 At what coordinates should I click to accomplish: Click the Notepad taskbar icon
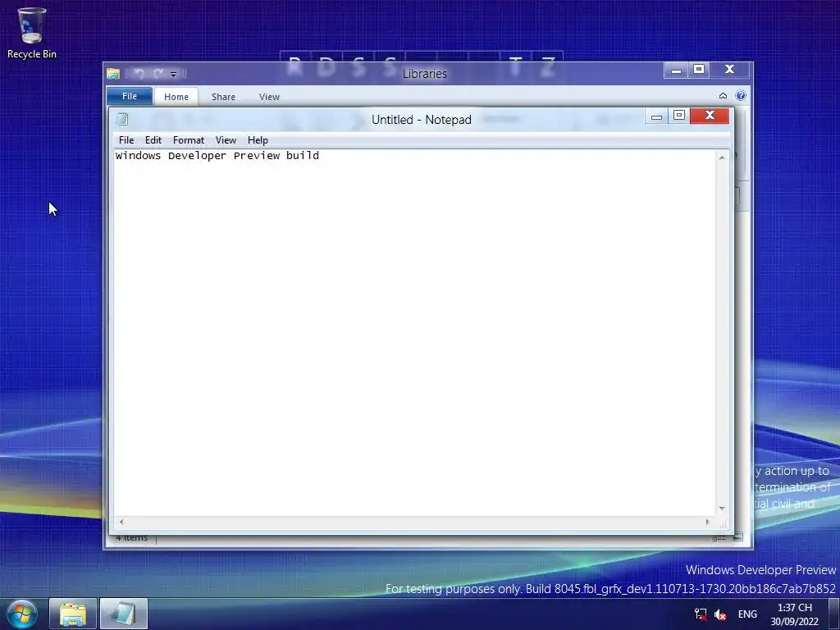click(124, 614)
